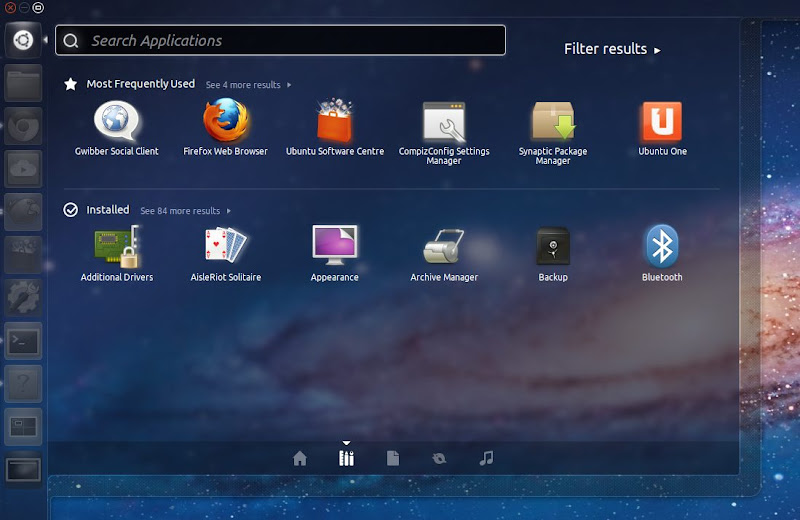
Task: Open the Backup application
Action: coord(552,247)
